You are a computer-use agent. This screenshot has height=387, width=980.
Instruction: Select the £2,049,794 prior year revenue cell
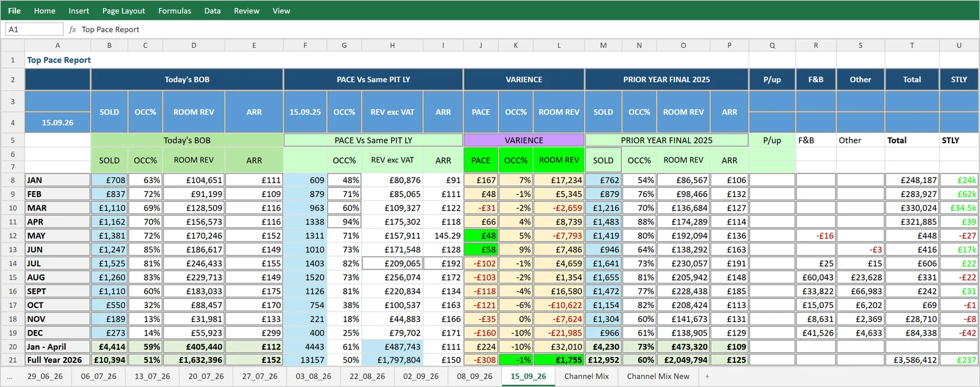point(683,360)
